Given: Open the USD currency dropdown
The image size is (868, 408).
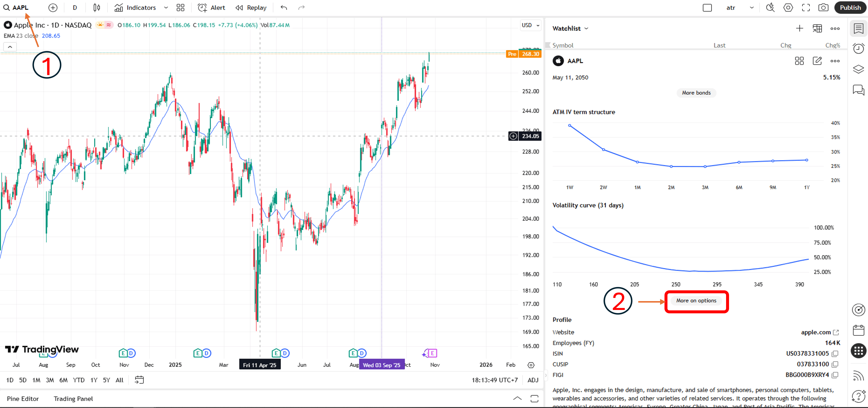Looking at the screenshot, I should (530, 25).
